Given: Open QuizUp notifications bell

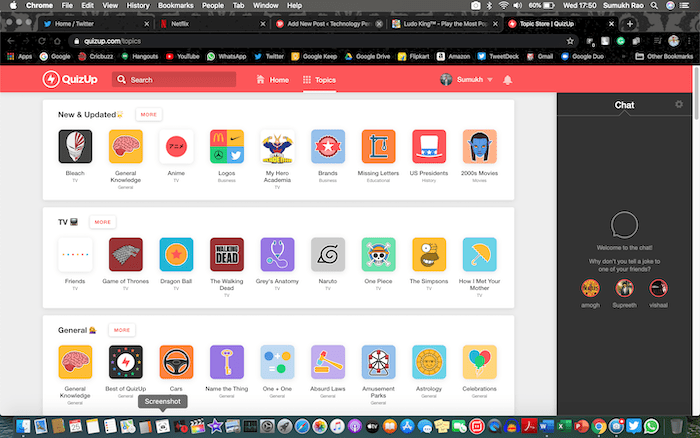Looking at the screenshot, I should [508, 80].
